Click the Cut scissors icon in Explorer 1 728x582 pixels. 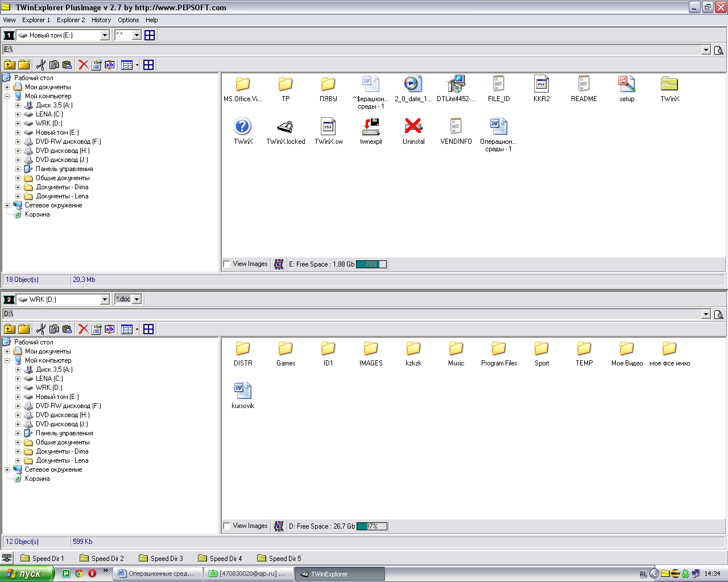40,65
